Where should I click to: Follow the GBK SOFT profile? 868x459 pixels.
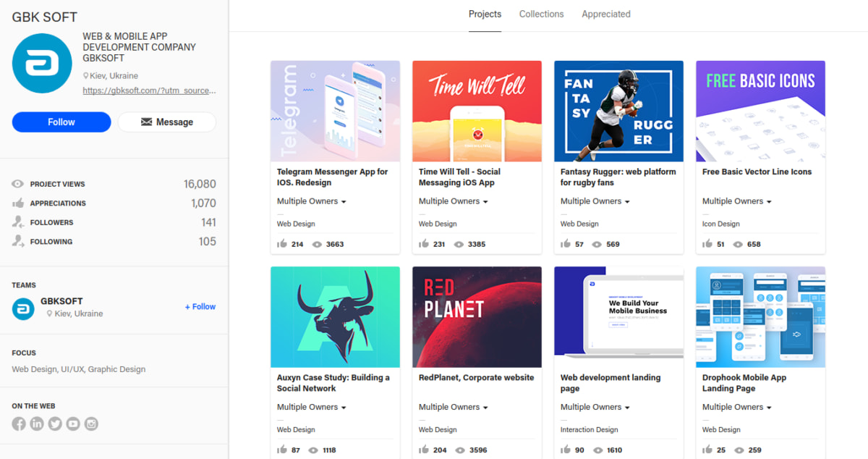(x=61, y=122)
